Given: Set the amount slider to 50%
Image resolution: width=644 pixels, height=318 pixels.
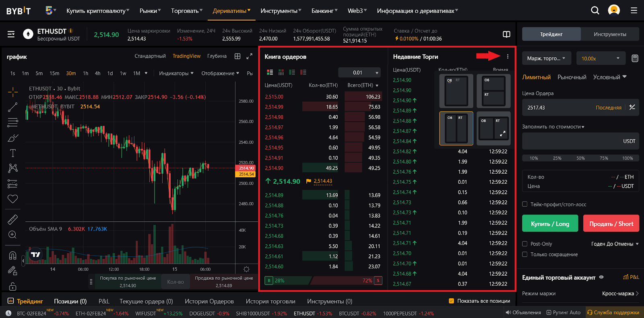Looking at the screenshot, I should point(580,158).
